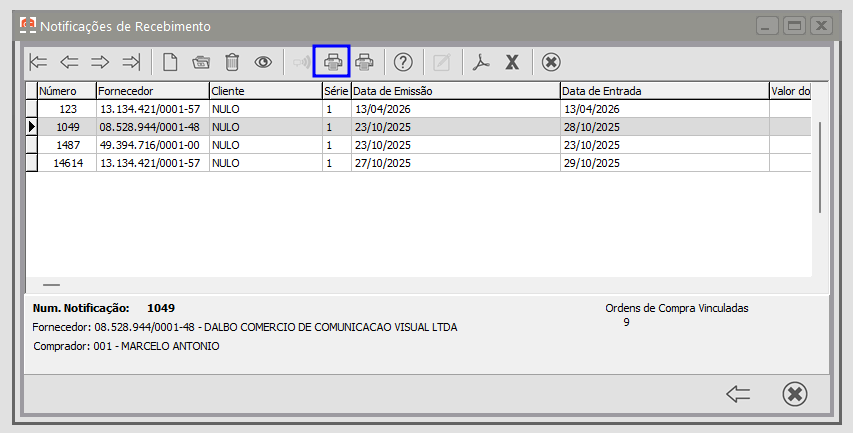Go to the next record arrow
Screen dimensions: 853x433
pyautogui.click(x=100, y=62)
